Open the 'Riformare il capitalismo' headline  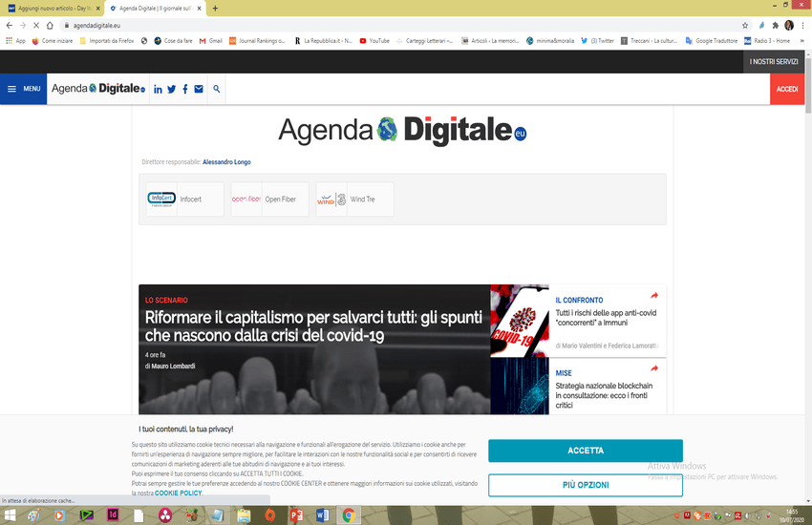313,326
